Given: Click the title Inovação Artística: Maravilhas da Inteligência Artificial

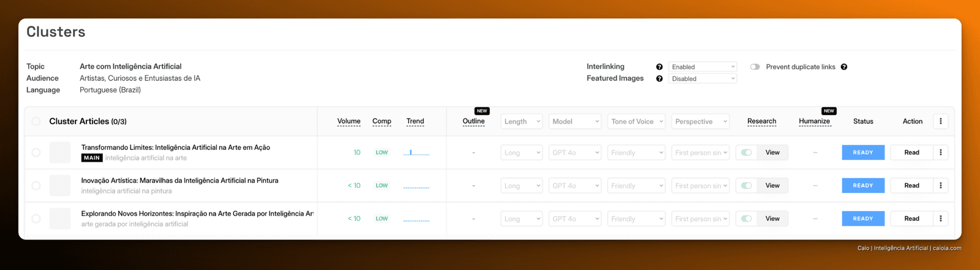Looking at the screenshot, I should [x=180, y=181].
